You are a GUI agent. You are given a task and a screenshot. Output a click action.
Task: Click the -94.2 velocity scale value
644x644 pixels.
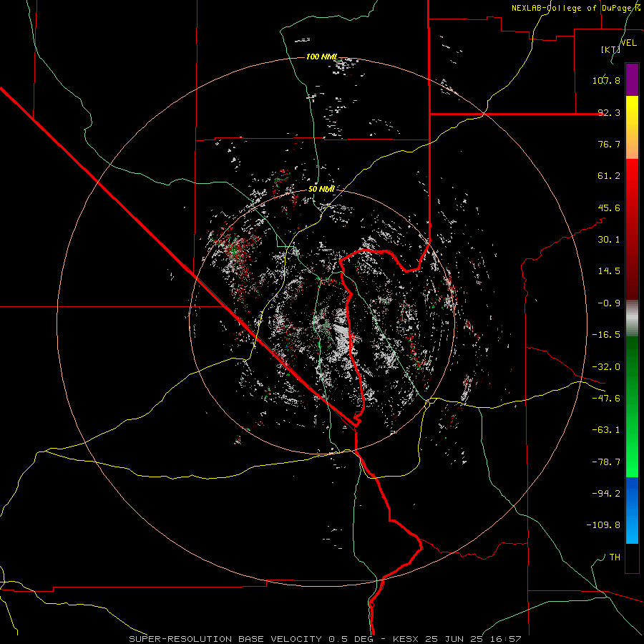pyautogui.click(x=606, y=493)
